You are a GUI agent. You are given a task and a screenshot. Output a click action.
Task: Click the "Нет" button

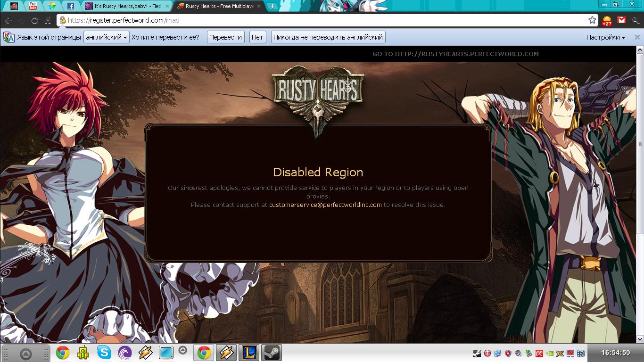(x=257, y=37)
